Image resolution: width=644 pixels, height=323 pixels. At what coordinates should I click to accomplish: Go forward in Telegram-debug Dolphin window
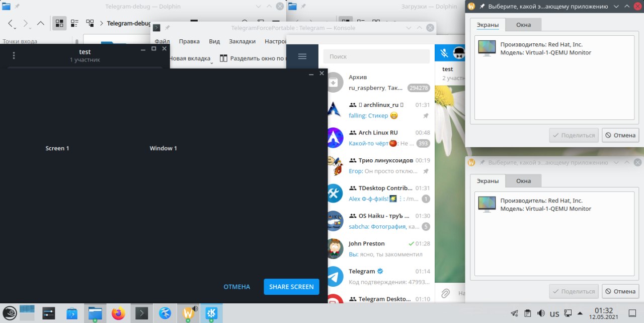tap(26, 23)
